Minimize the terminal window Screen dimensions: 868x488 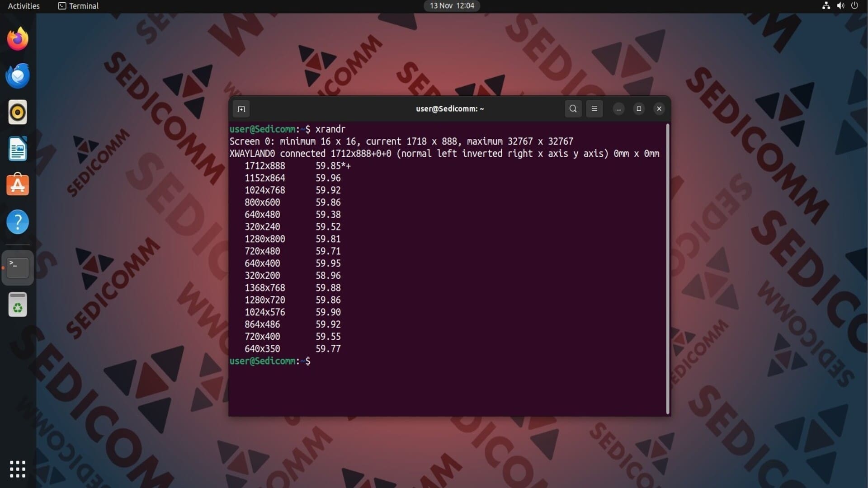coord(618,109)
